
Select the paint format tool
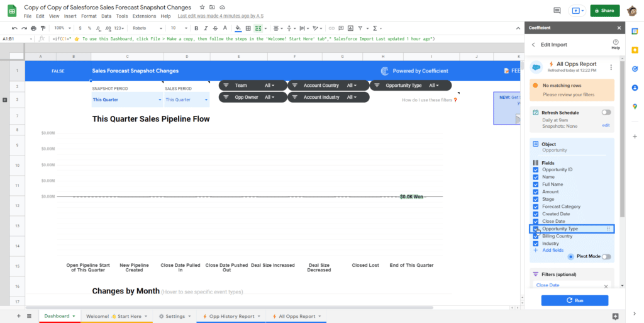tap(43, 28)
